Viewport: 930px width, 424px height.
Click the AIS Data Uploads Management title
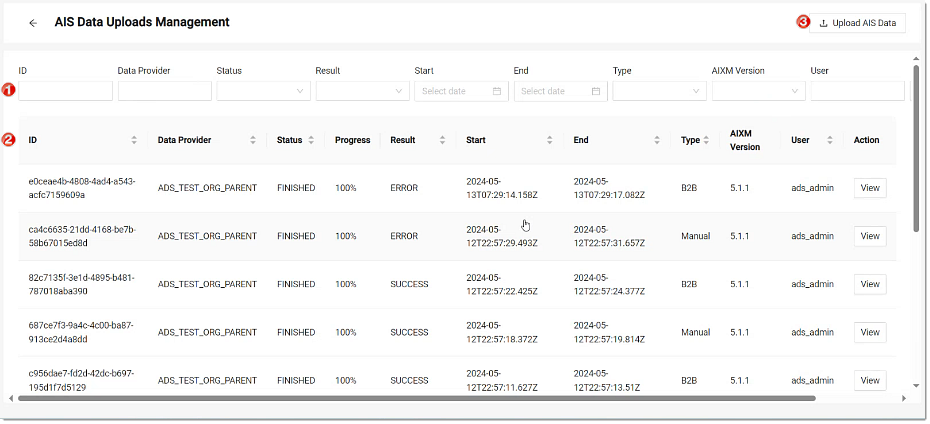pyautogui.click(x=142, y=22)
